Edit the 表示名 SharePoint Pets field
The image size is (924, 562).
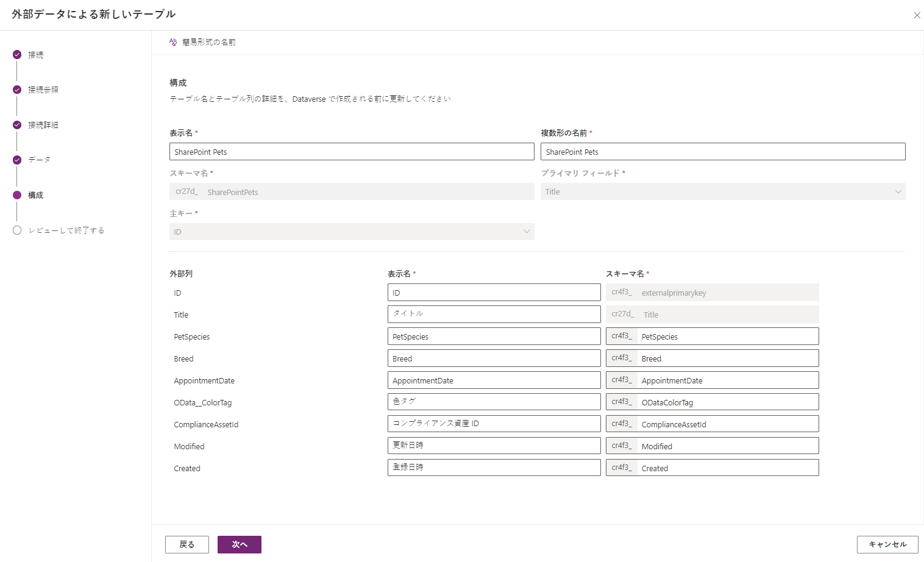tap(351, 152)
